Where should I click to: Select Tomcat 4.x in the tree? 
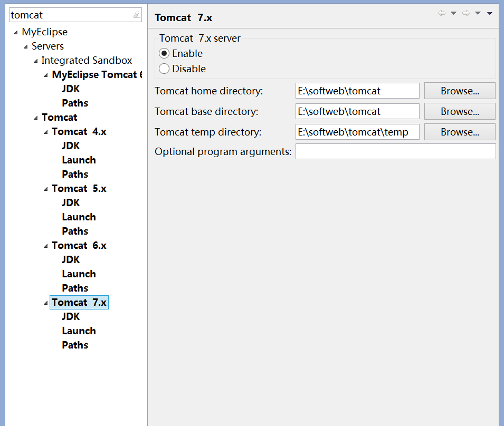79,132
